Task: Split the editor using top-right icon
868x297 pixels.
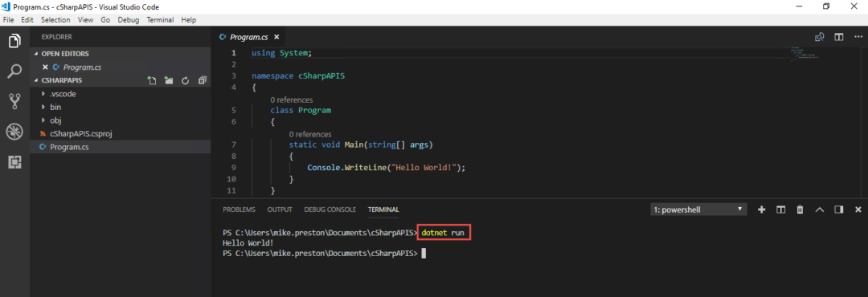Action: [x=839, y=37]
